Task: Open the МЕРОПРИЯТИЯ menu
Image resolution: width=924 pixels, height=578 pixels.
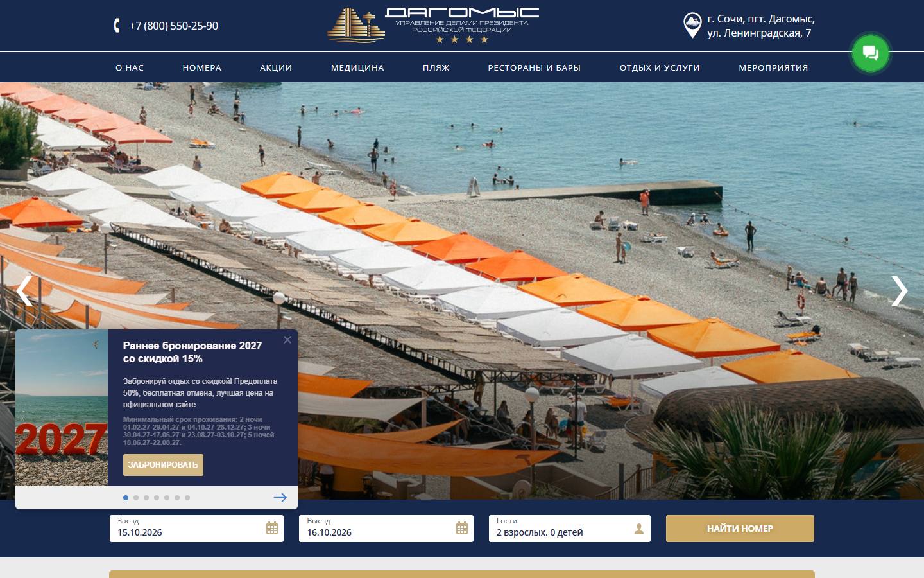Action: point(773,67)
